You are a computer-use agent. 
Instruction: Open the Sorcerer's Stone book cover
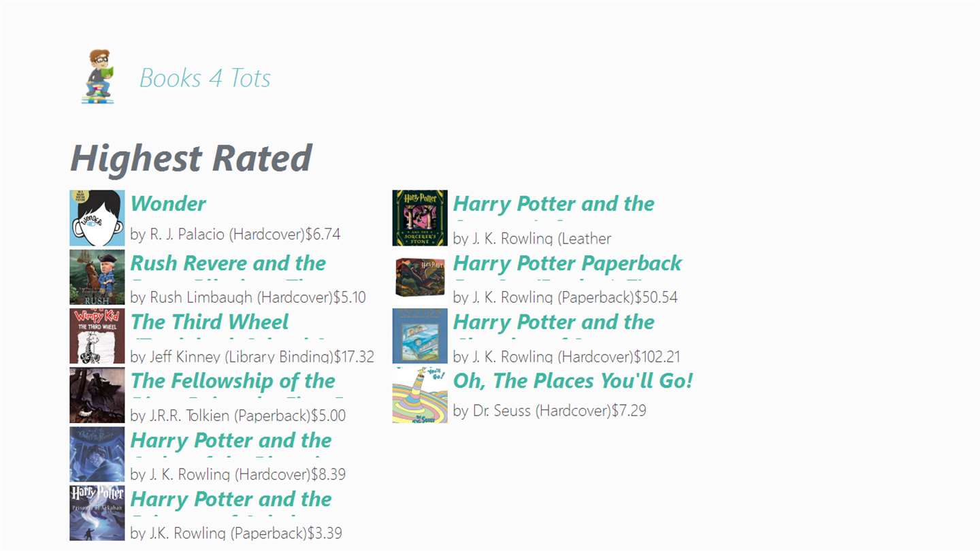pyautogui.click(x=420, y=218)
